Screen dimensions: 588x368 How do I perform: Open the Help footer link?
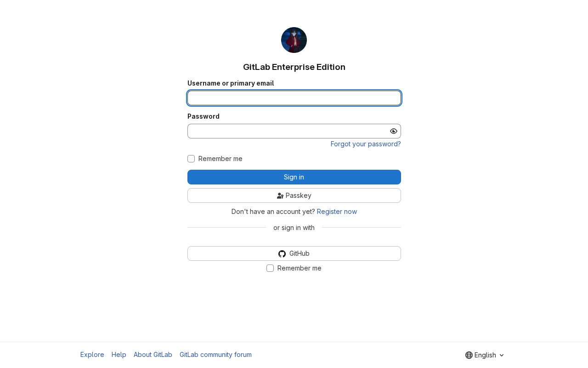(x=119, y=355)
